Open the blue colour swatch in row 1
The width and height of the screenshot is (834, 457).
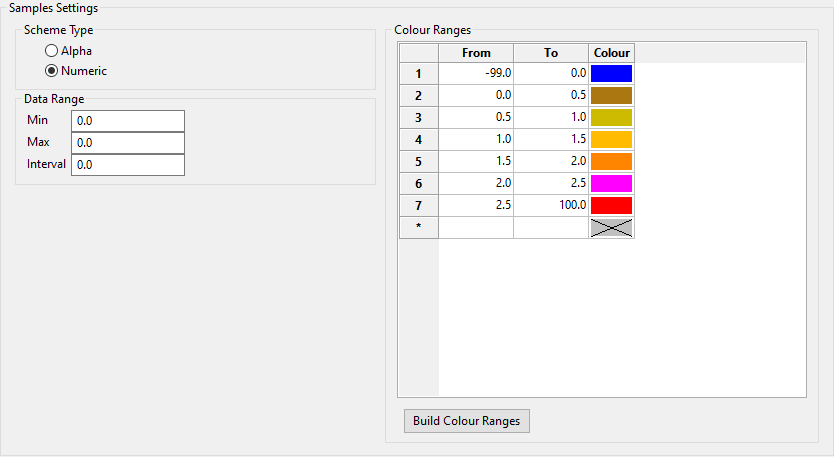(x=611, y=73)
